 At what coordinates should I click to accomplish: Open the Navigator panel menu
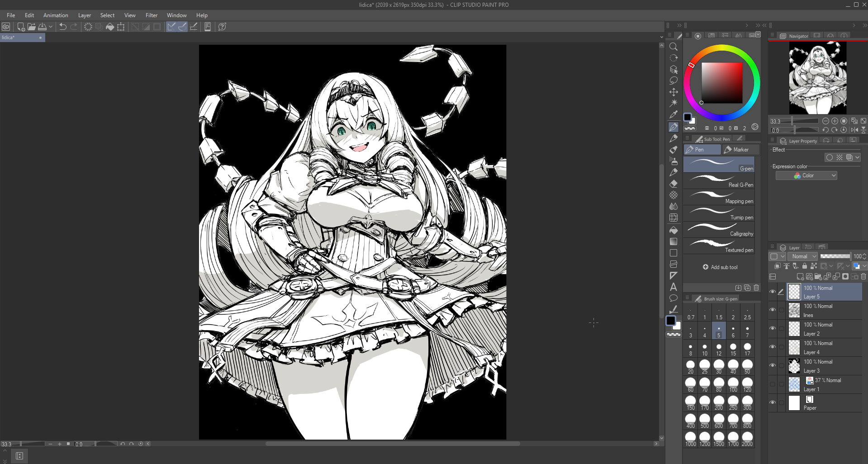click(773, 35)
